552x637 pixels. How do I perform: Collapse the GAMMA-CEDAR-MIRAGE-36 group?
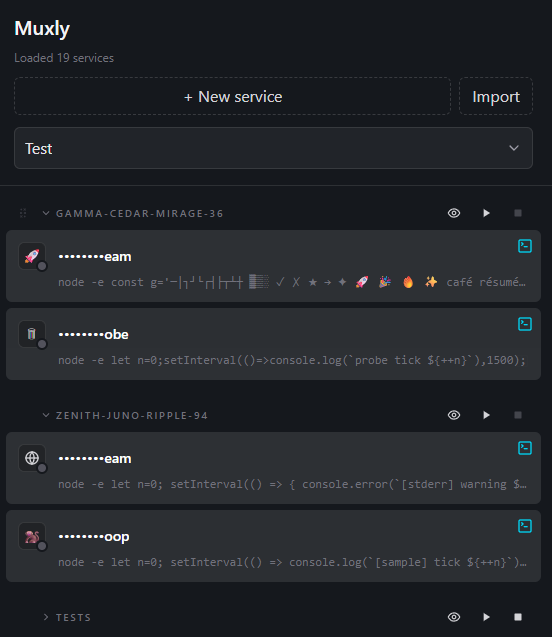point(46,213)
